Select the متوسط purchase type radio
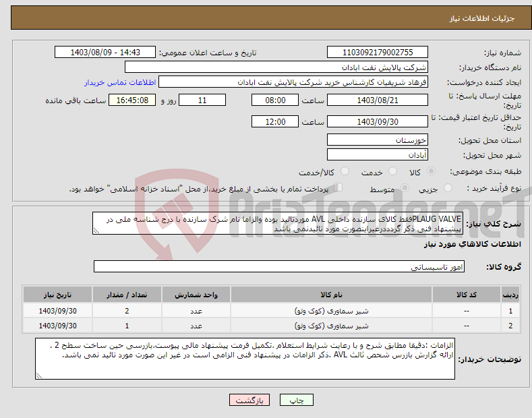The width and height of the screenshot is (532, 418). [x=405, y=188]
